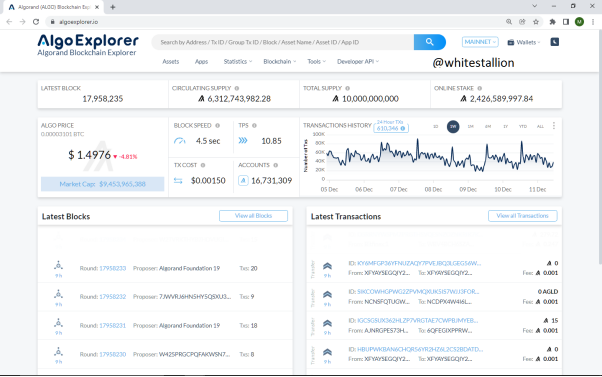
Task: Click info icon next to Online Stake
Action: 480,88
